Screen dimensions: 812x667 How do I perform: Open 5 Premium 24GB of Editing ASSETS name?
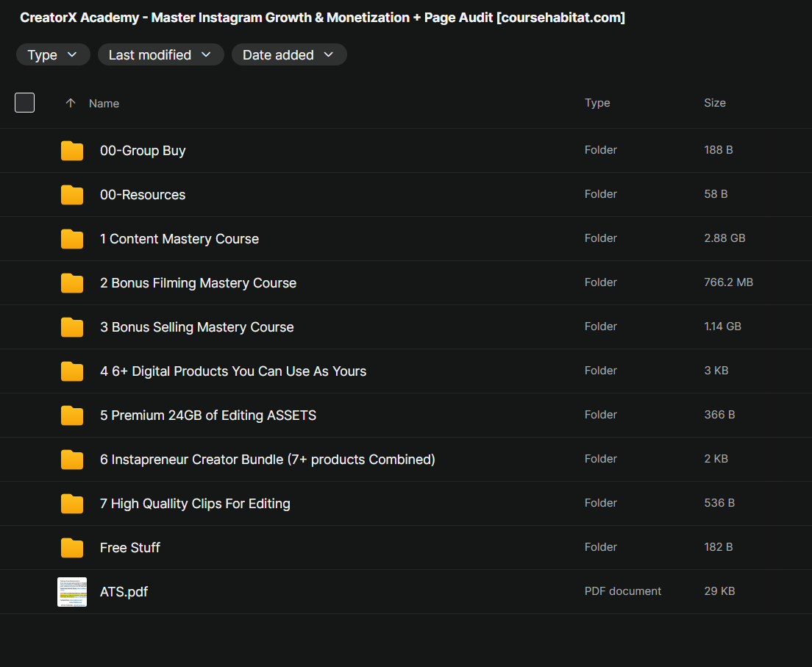[x=208, y=415]
